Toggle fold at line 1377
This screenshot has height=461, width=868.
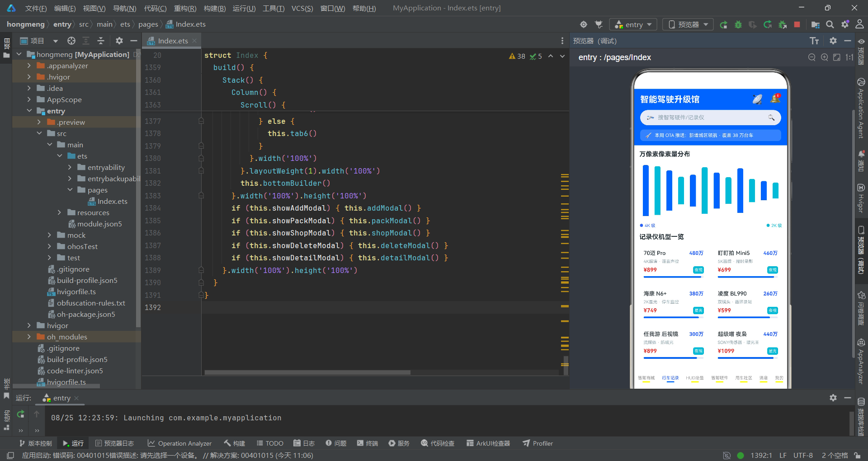coord(201,121)
